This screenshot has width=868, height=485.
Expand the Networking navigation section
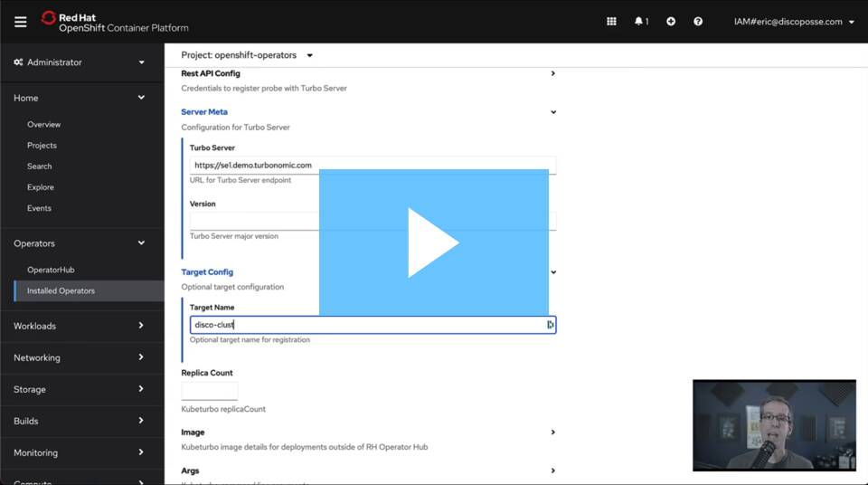point(82,357)
